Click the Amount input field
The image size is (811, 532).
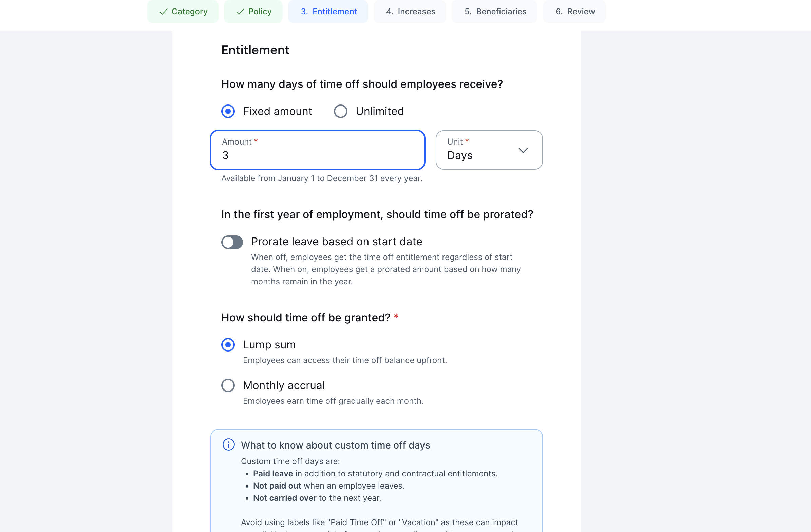click(318, 150)
